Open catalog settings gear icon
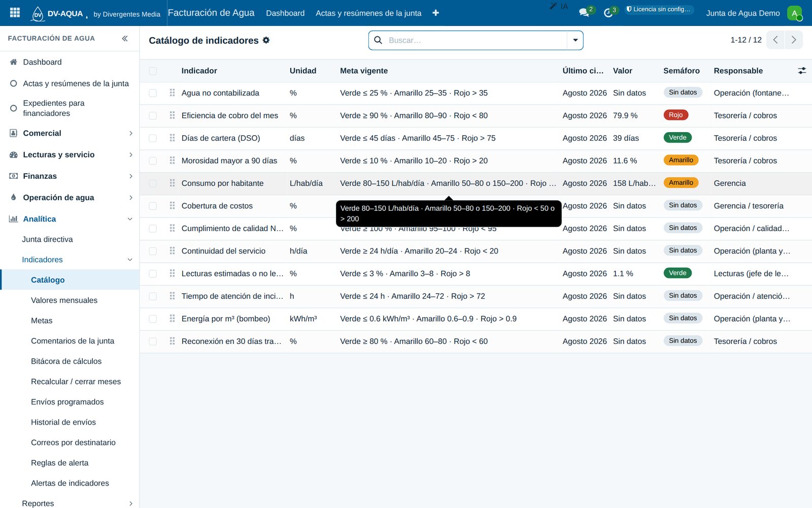 [266, 40]
